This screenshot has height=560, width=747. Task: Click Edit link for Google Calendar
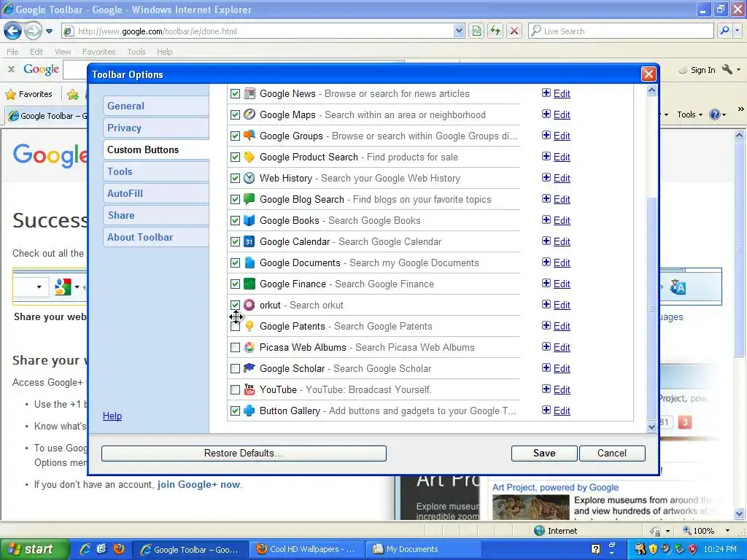coord(562,241)
